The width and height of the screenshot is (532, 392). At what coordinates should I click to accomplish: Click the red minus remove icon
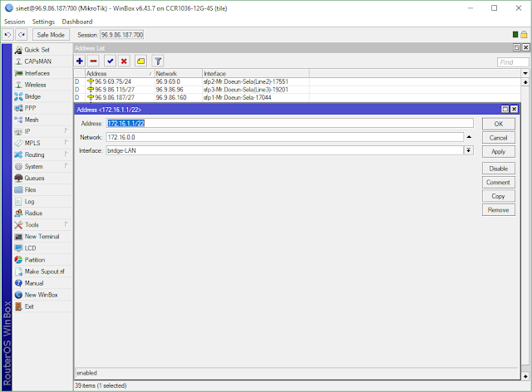[93, 61]
